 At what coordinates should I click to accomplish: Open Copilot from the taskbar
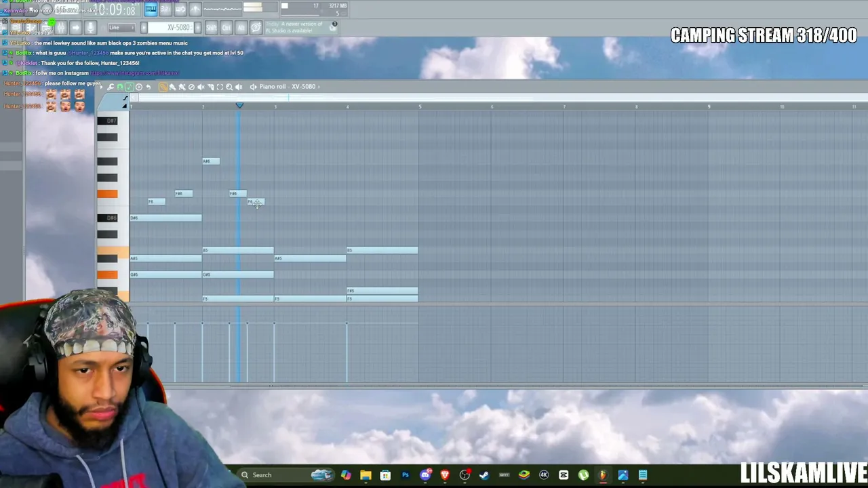346,475
